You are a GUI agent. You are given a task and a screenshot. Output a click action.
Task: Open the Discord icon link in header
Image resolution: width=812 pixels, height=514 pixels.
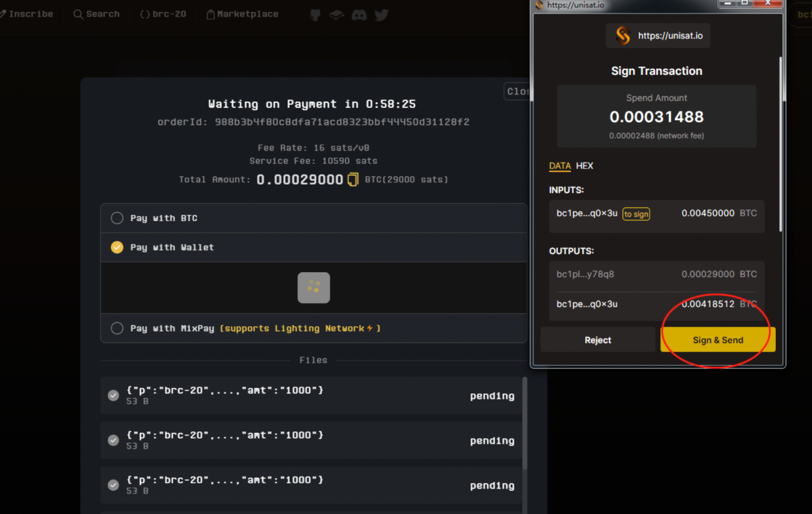(x=359, y=15)
